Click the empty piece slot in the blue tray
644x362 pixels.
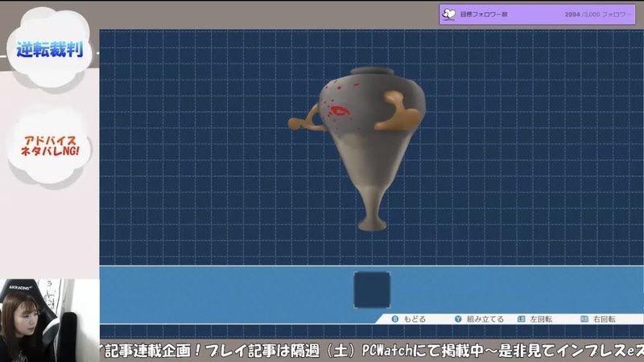pos(372,290)
